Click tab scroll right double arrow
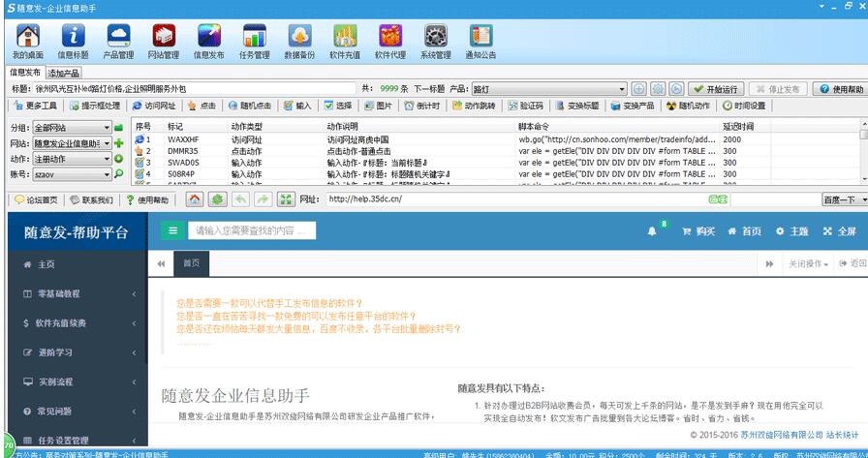The image size is (868, 458). (x=769, y=264)
